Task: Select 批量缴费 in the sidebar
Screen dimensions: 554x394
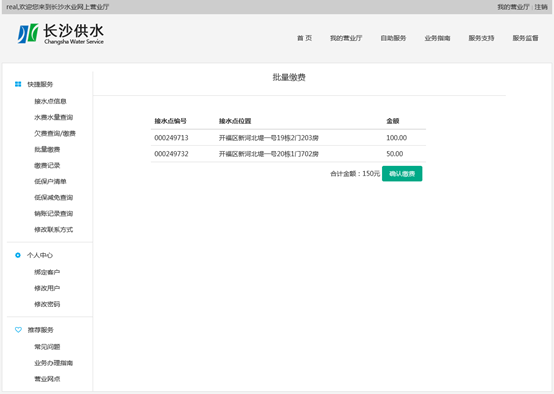Action: 47,149
